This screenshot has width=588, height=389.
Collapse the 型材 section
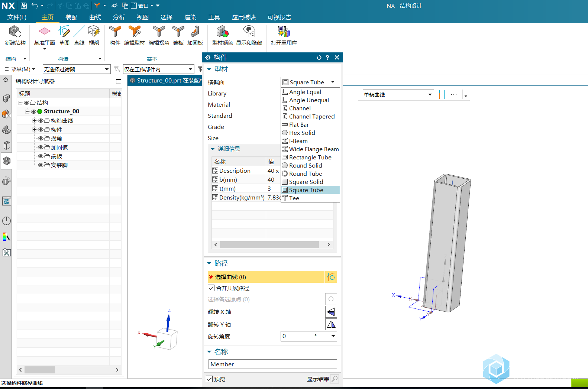[209, 69]
